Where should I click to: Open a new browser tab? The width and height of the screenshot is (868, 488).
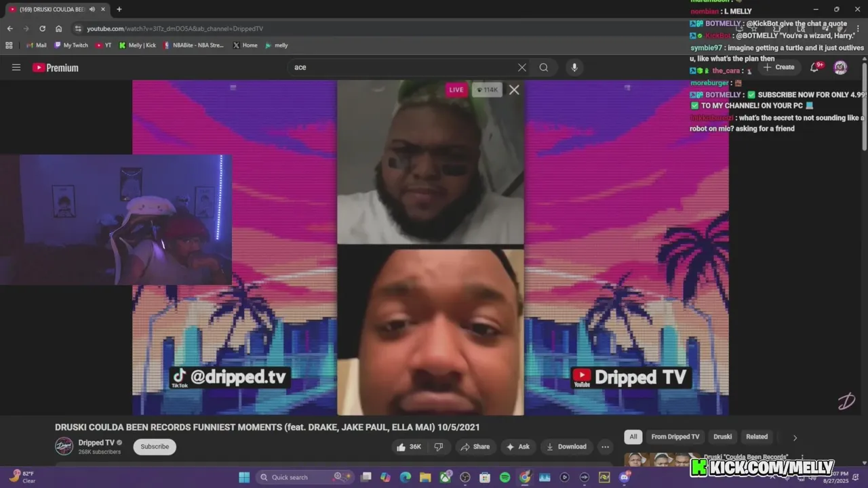click(119, 9)
